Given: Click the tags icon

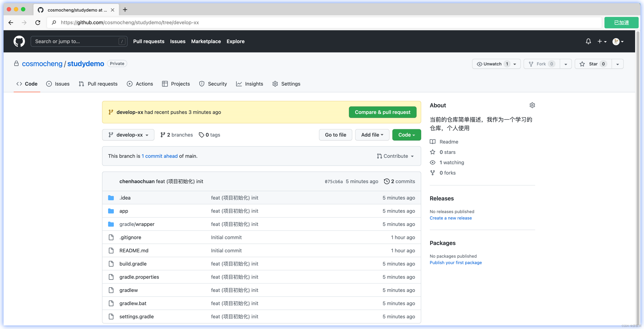Looking at the screenshot, I should (x=201, y=135).
